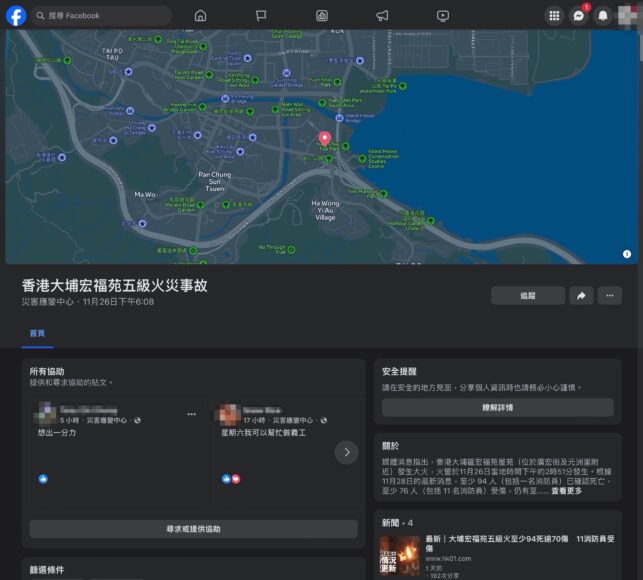Click post text 想出一分力
This screenshot has width=643, height=580.
[x=57, y=432]
